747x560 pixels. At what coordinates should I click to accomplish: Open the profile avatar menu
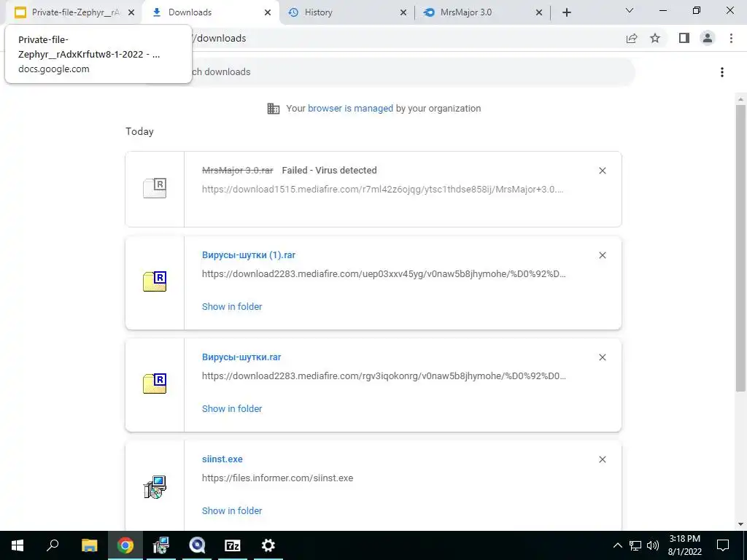(708, 38)
